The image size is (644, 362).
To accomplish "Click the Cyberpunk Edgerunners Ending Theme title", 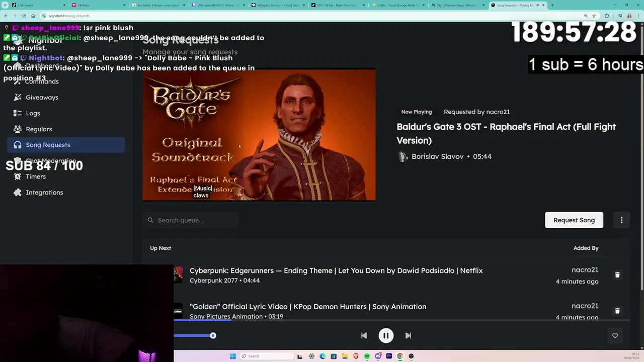I will point(336,270).
